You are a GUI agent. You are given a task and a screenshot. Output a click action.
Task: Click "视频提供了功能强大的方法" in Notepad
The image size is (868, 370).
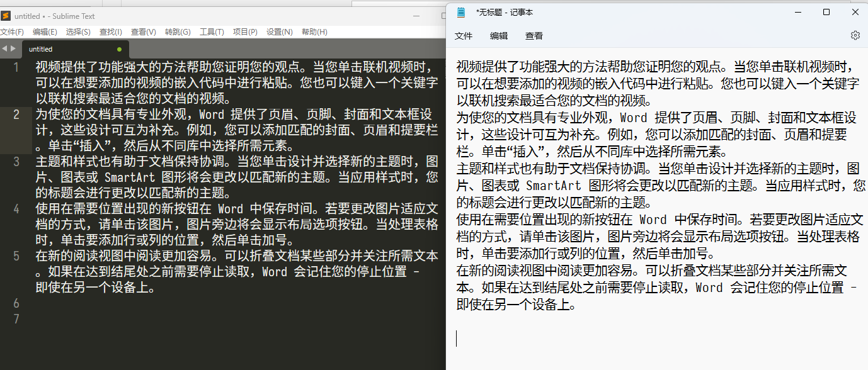pyautogui.click(x=532, y=67)
